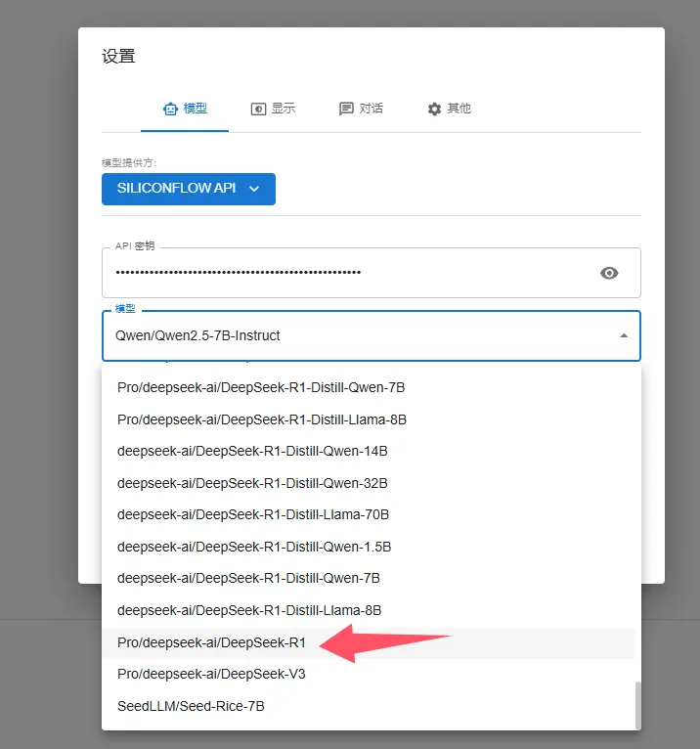Choose deepseek-ai/DeepSeek-R1-Distill-Qwen-32B
The image size is (700, 749).
click(x=369, y=483)
